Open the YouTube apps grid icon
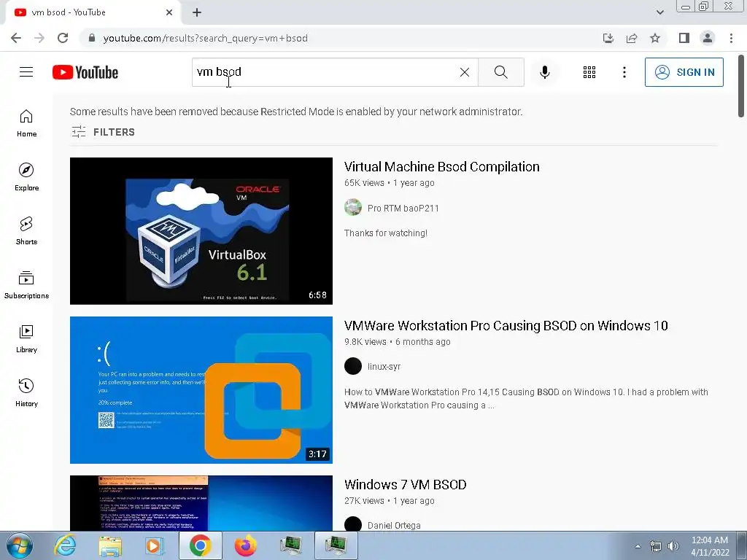This screenshot has height=560, width=747. pos(589,72)
